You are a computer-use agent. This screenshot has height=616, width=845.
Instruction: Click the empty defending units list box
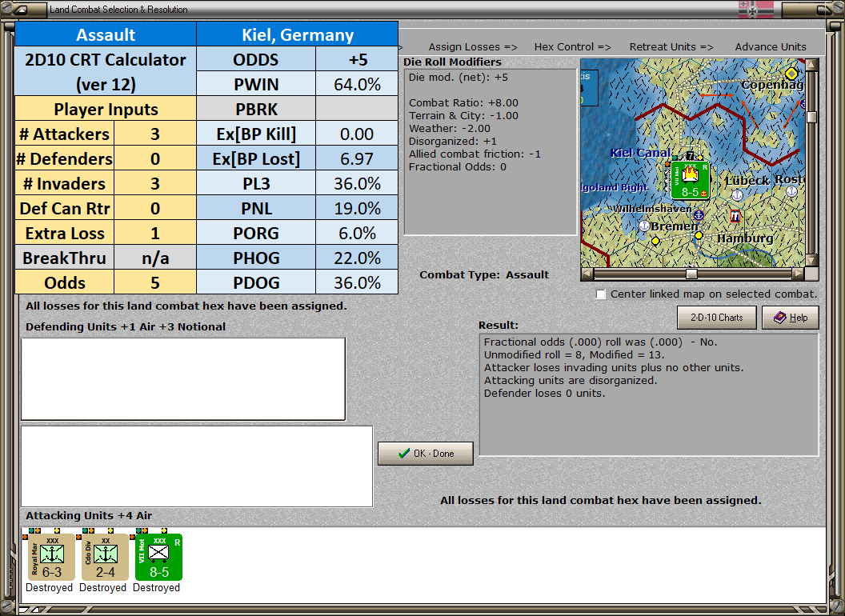[x=183, y=379]
